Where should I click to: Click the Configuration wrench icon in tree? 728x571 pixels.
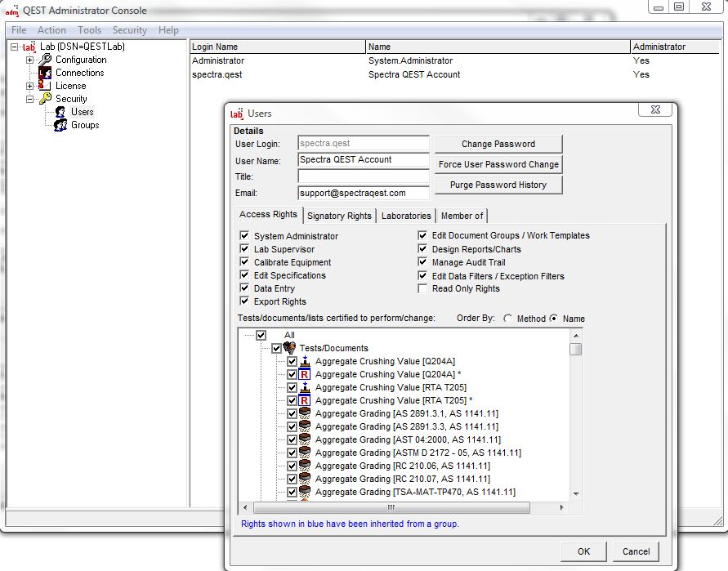45,60
